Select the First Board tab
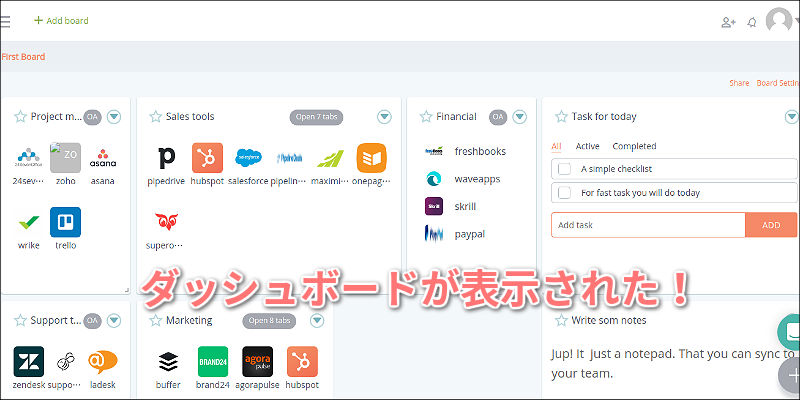 pos(23,57)
